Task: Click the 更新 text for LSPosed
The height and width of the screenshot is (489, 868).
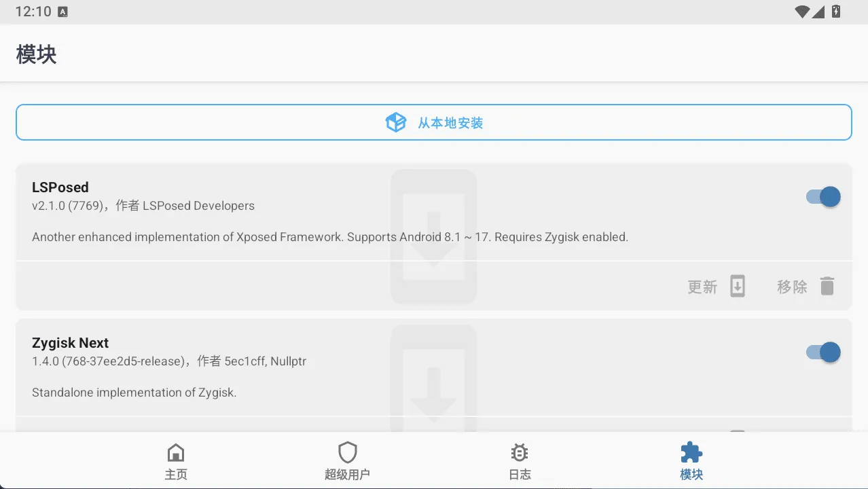Action: (x=702, y=287)
